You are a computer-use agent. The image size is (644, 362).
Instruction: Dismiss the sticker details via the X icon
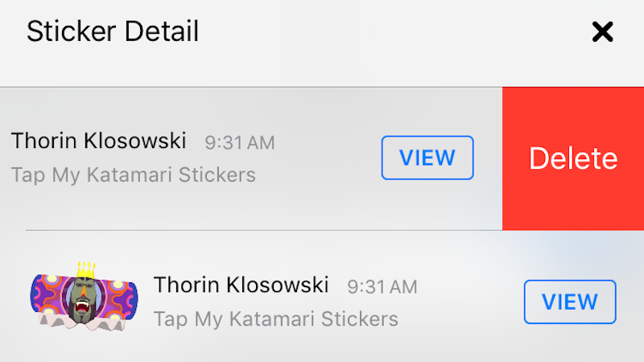coord(602,31)
